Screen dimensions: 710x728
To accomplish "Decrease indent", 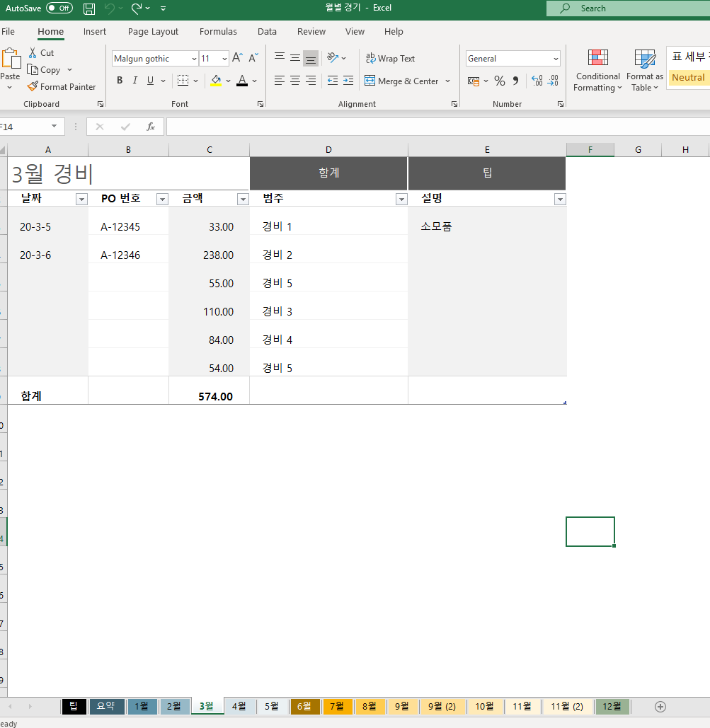I will pos(333,81).
